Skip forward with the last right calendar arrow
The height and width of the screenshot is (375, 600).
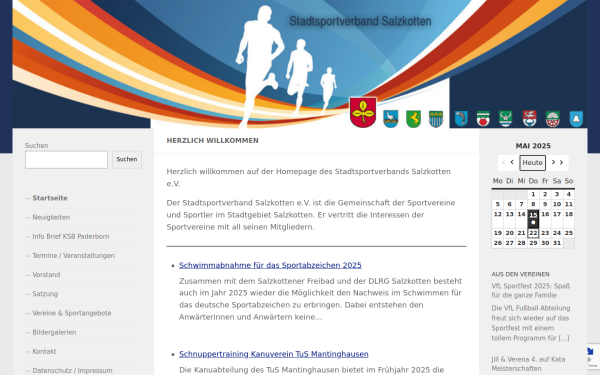561,162
